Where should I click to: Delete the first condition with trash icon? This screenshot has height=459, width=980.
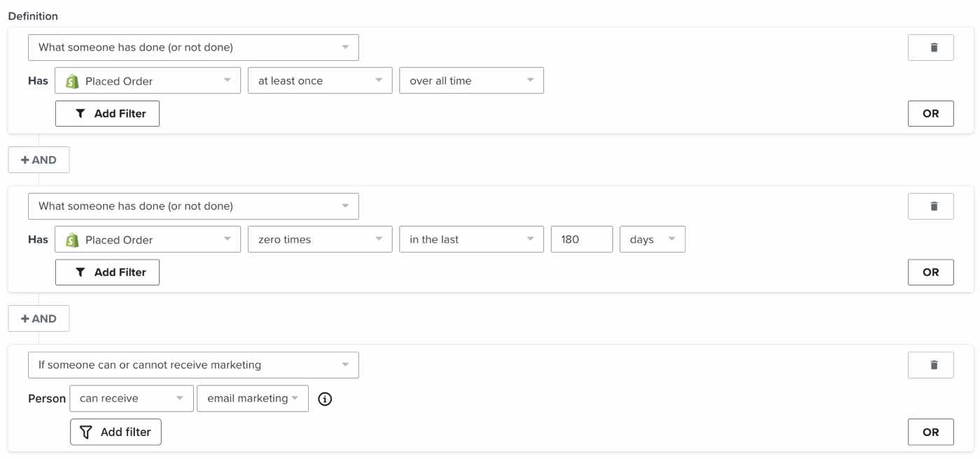click(930, 48)
